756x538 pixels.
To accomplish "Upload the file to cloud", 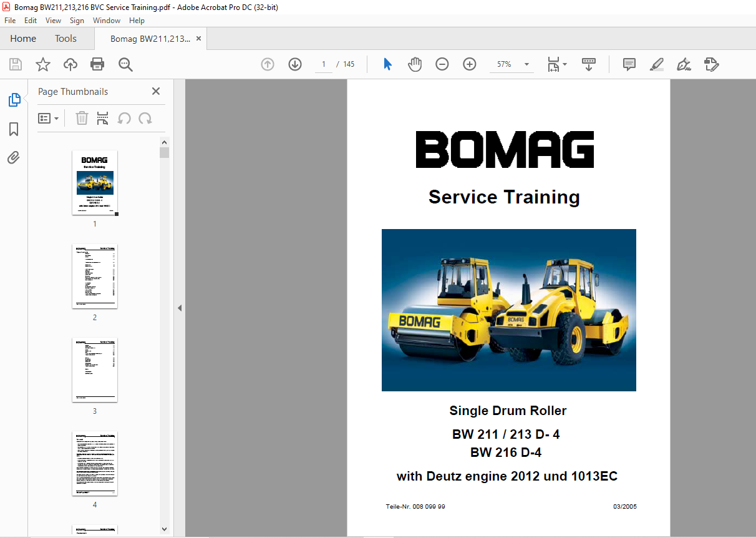I will coord(70,64).
